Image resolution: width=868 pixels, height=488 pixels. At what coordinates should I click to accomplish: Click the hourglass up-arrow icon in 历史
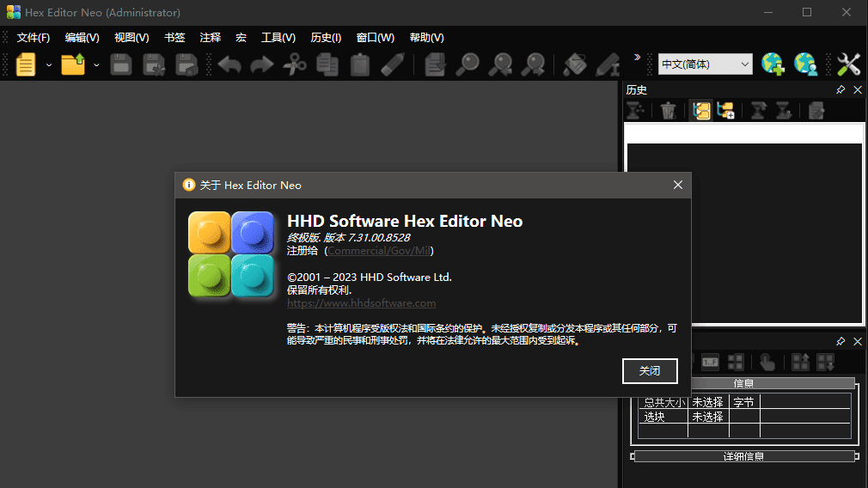758,111
